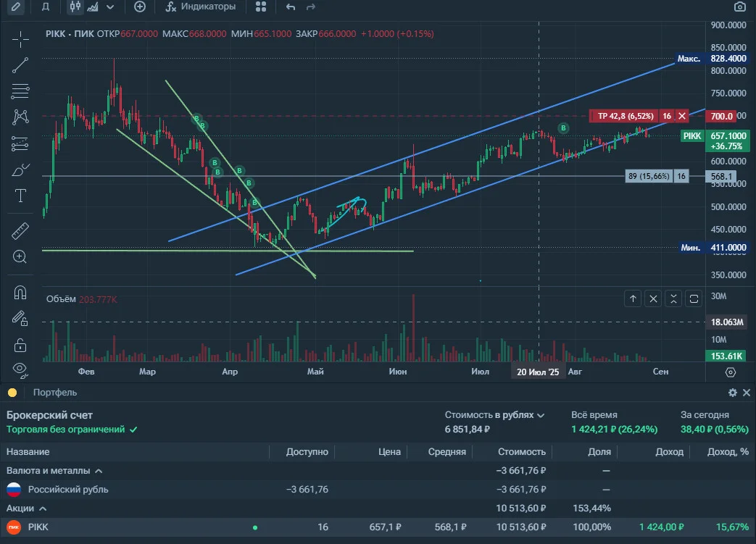Sort portfolio by 'Доход, %' column

pos(728,452)
